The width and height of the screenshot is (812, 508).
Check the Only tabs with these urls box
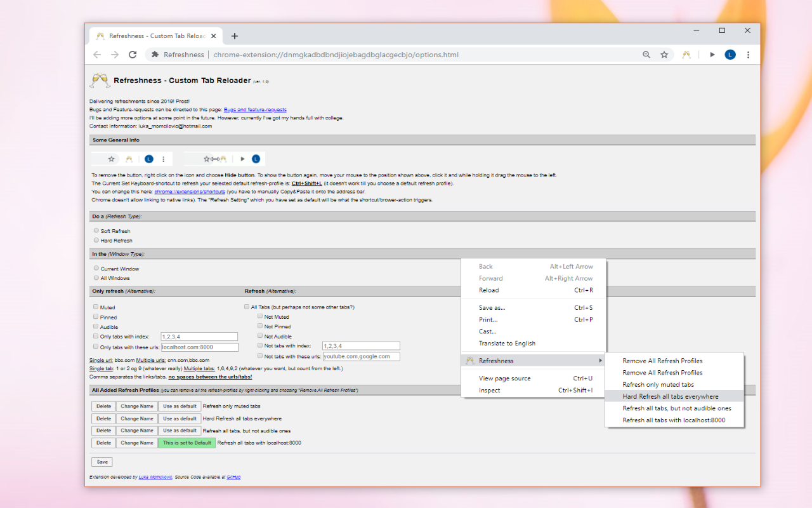pyautogui.click(x=96, y=347)
